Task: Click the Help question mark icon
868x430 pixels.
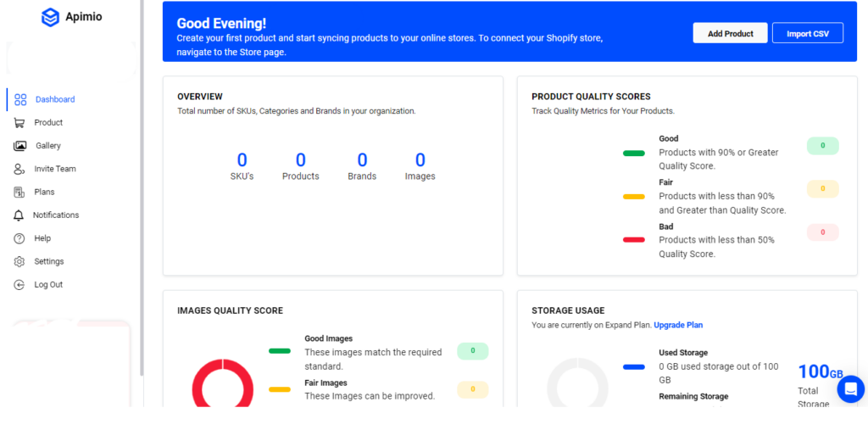Action: (x=19, y=238)
